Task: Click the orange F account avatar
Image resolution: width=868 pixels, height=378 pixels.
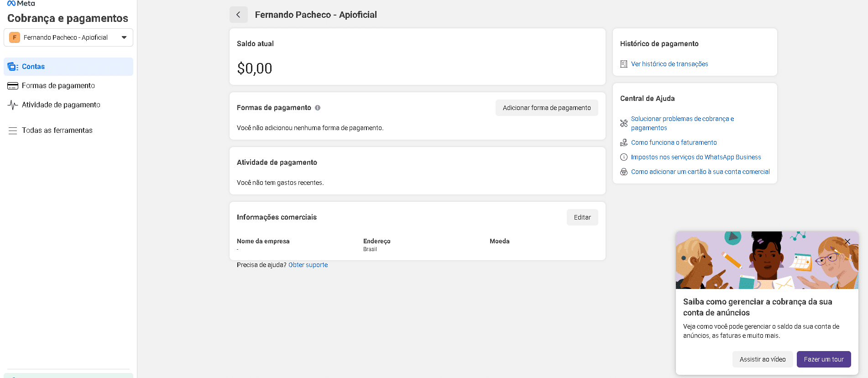Action: (x=15, y=37)
